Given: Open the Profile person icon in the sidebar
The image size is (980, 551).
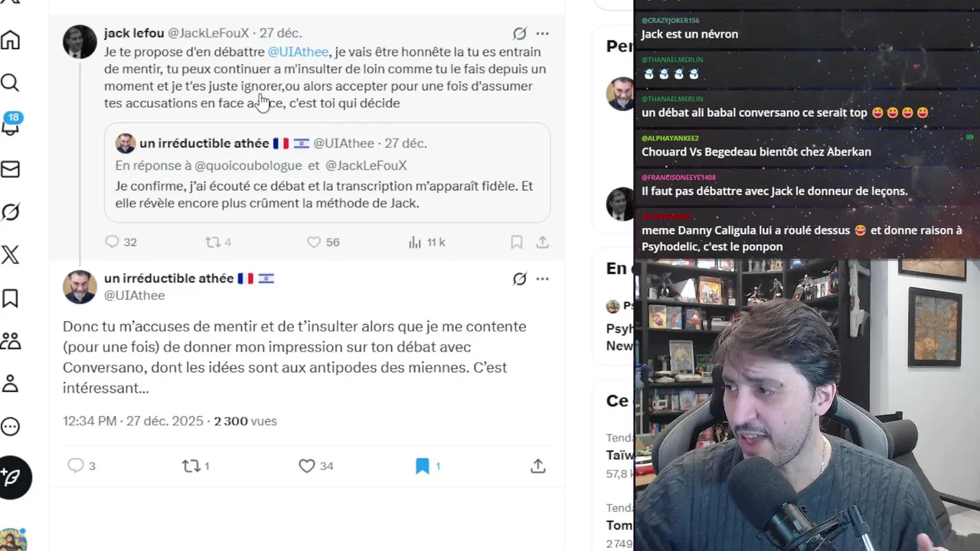Looking at the screenshot, I should (10, 383).
